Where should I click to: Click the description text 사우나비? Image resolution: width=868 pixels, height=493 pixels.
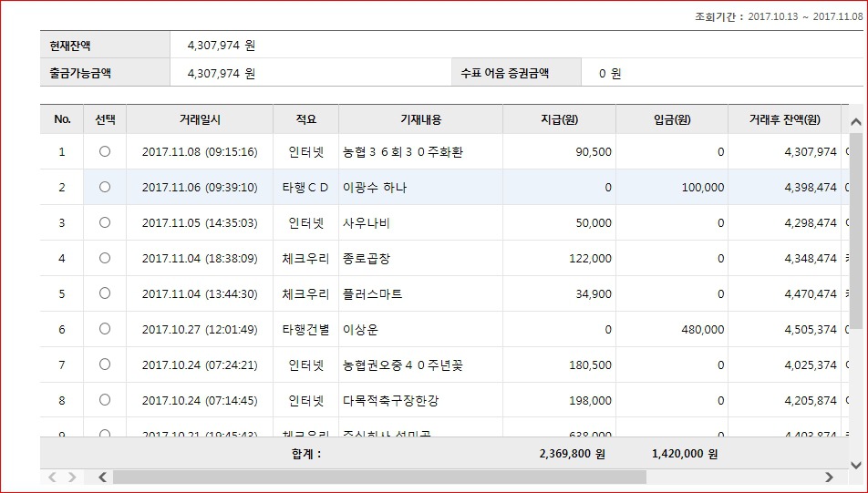(x=367, y=223)
